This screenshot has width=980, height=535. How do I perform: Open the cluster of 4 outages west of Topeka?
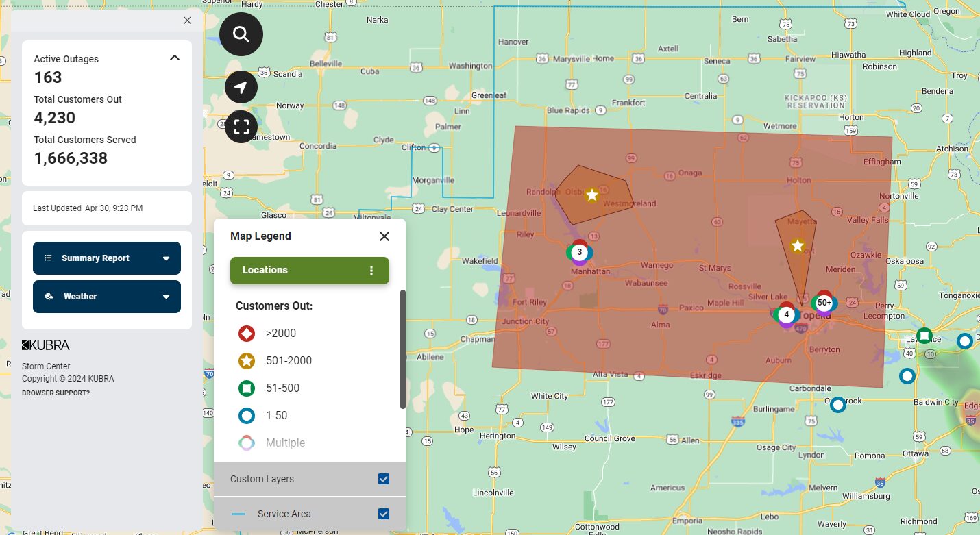click(787, 314)
